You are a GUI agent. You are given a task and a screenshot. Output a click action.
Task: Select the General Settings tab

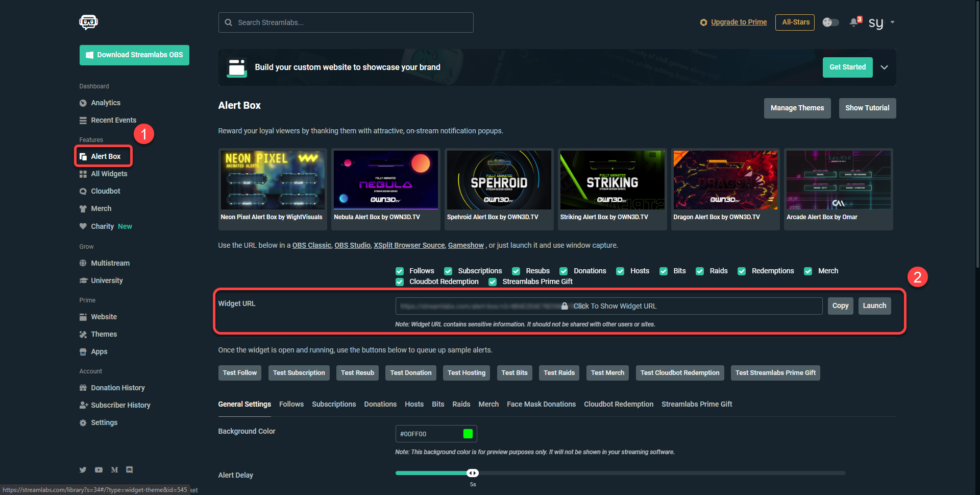click(244, 404)
